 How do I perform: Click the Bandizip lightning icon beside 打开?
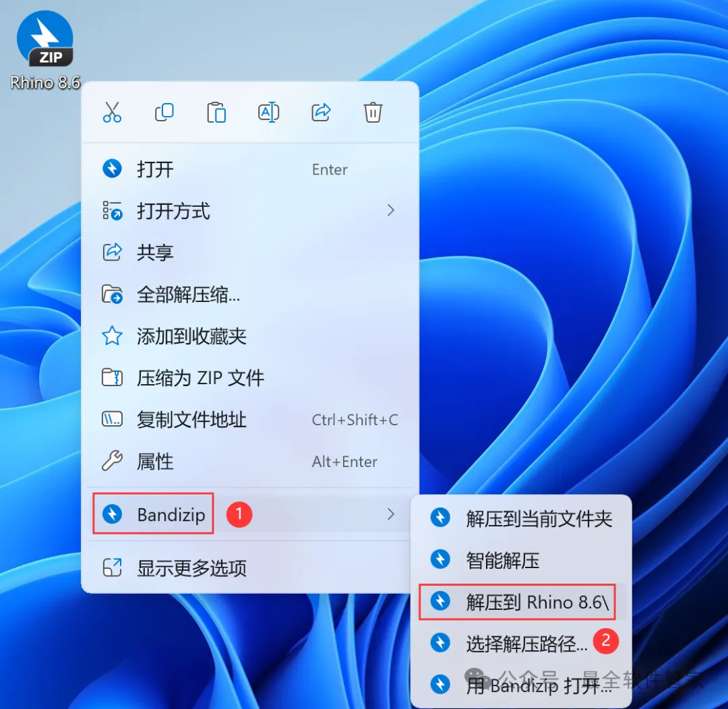click(112, 168)
